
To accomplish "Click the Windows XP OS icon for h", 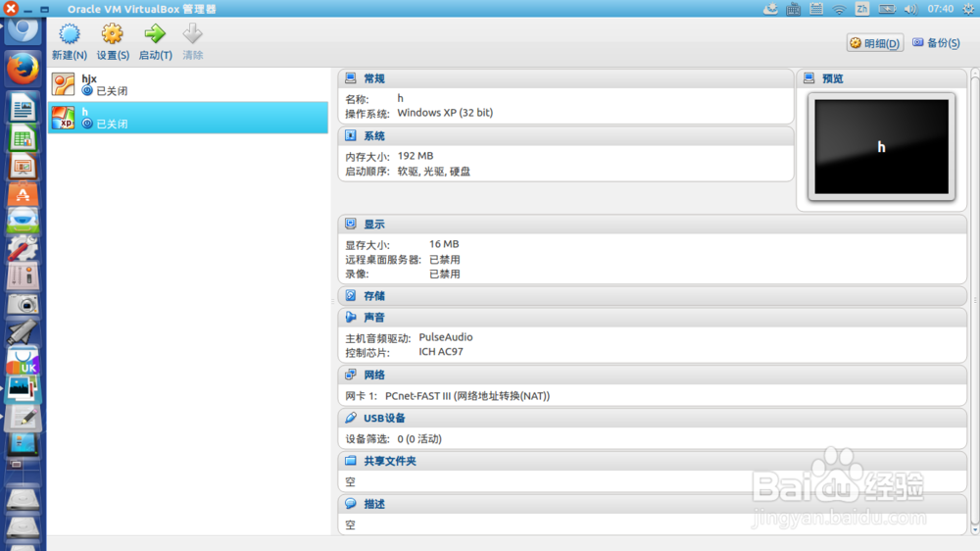I will coord(63,118).
